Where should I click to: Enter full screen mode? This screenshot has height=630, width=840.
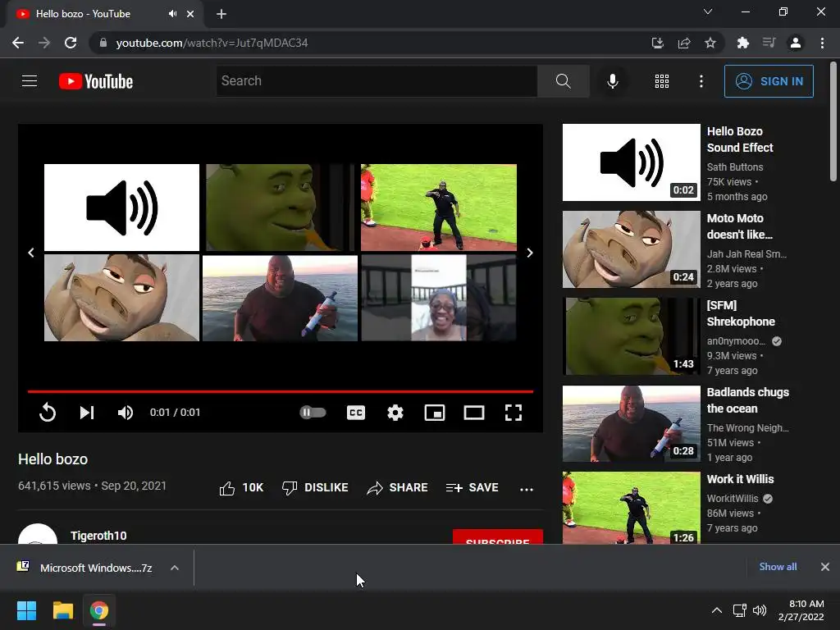click(514, 413)
